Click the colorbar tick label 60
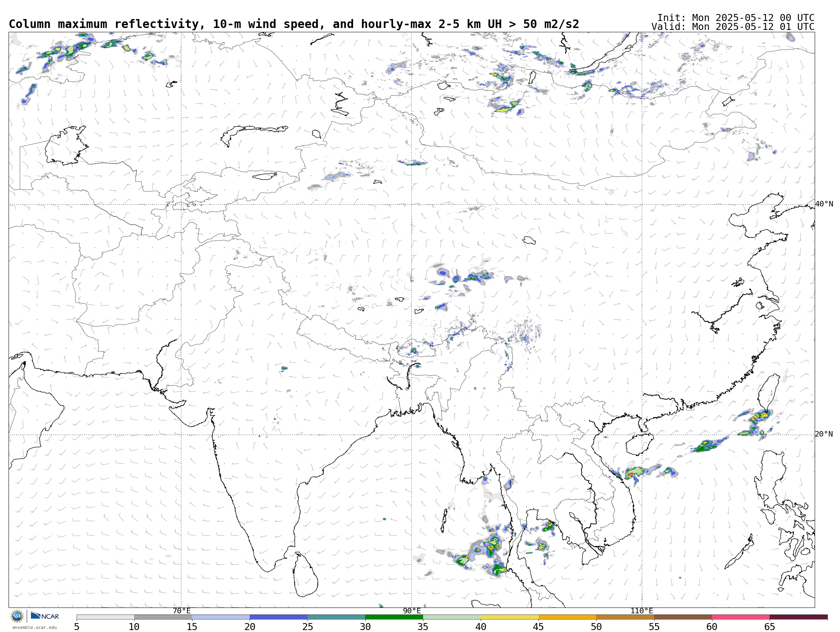 coord(712,627)
